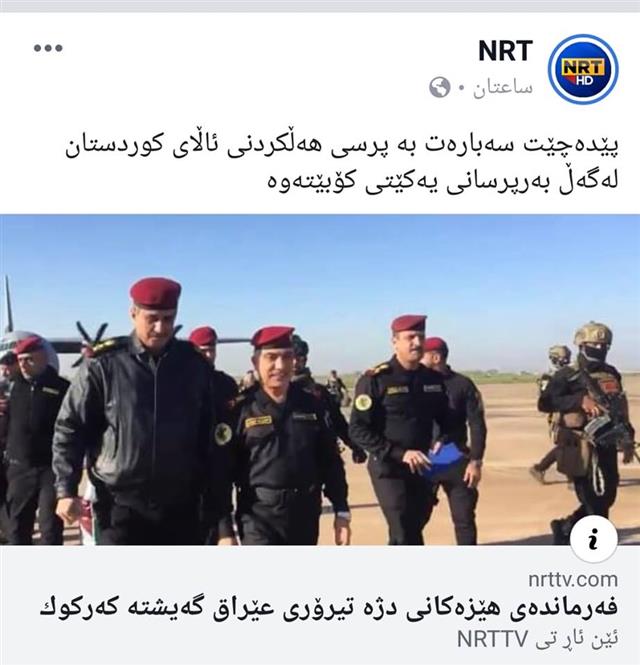The image size is (640, 665).
Task: Click the nrttv.com domain label
Action: point(573,579)
